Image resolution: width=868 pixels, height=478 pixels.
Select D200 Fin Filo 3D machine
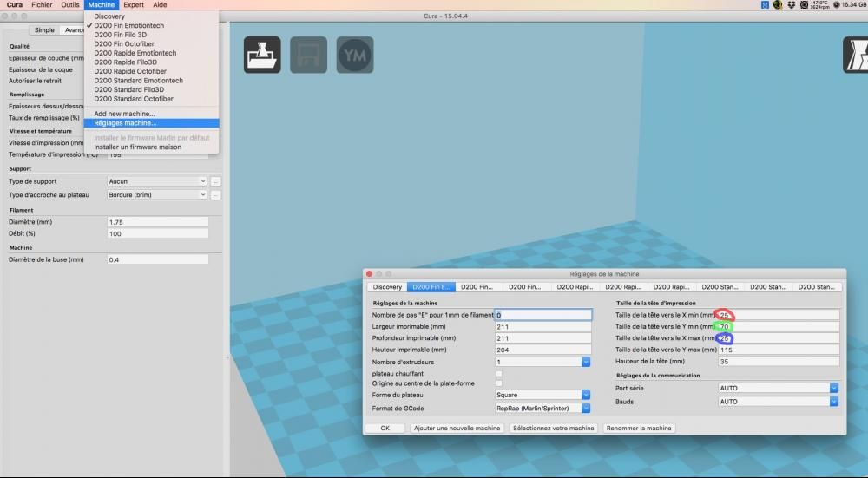[x=152, y=35]
